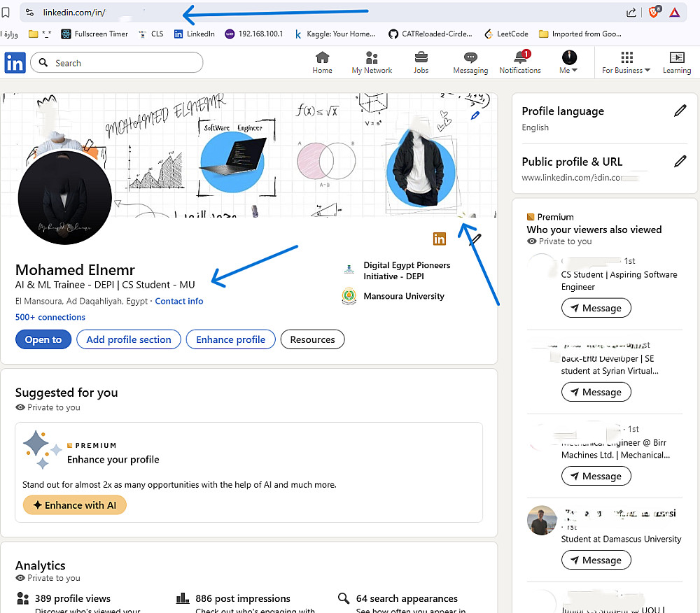Open the Resources button

(x=312, y=339)
